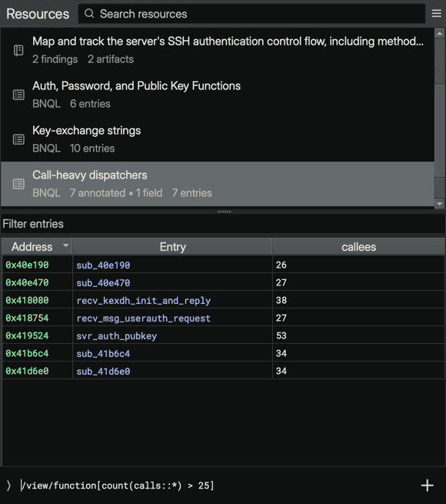Select callees value 26
The image size is (446, 504).
point(281,265)
